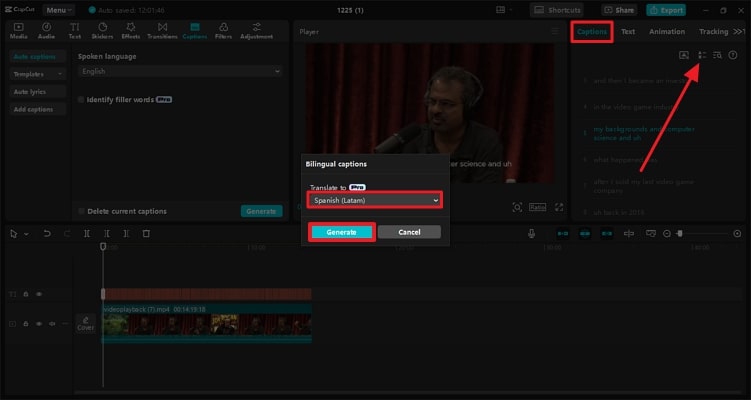Click the player scan focus icon
This screenshot has width=751, height=400.
coord(517,207)
